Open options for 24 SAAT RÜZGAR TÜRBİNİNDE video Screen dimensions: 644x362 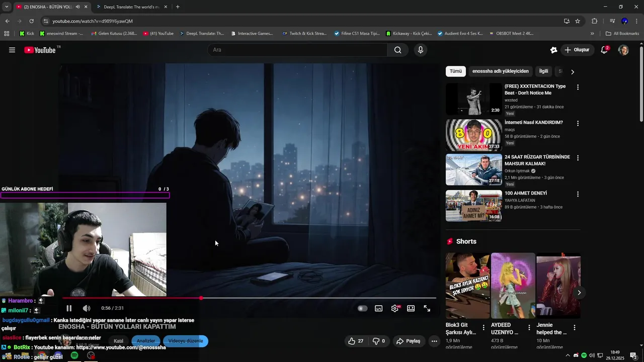click(578, 158)
